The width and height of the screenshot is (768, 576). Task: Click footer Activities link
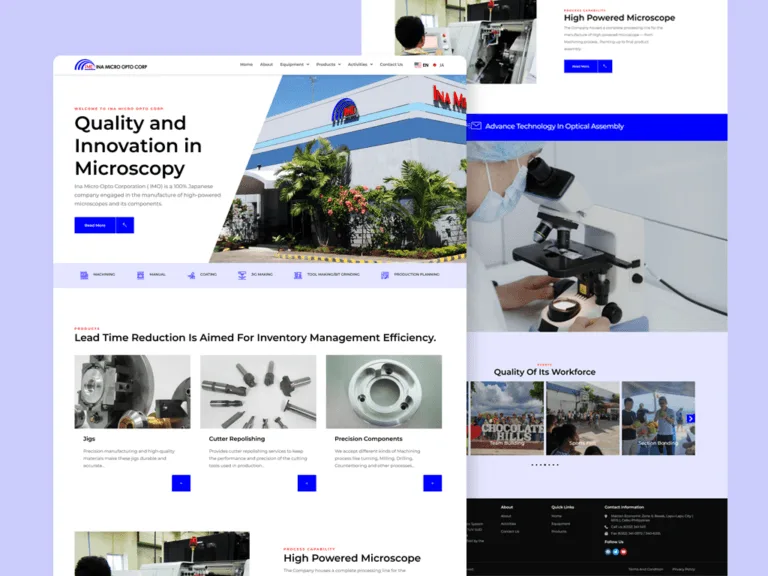508,524
